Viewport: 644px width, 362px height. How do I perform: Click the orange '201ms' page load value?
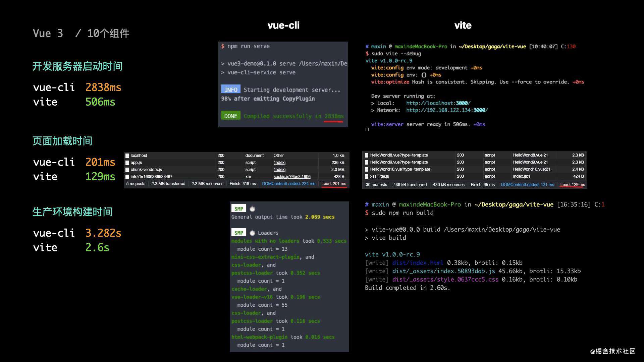(x=100, y=162)
